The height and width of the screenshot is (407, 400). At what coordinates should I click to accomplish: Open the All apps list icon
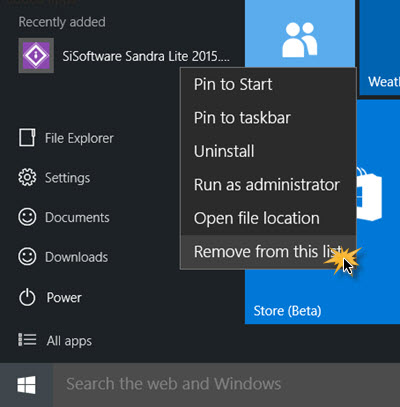pos(27,340)
